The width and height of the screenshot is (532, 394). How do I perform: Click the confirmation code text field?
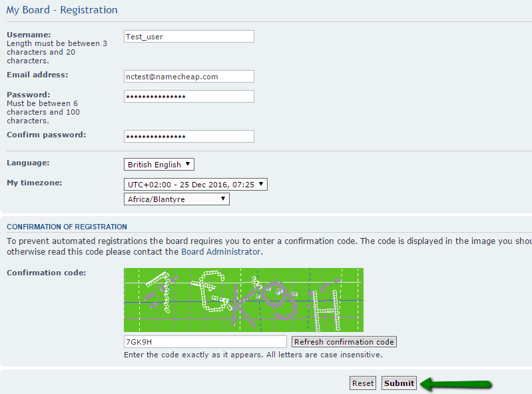pos(205,342)
